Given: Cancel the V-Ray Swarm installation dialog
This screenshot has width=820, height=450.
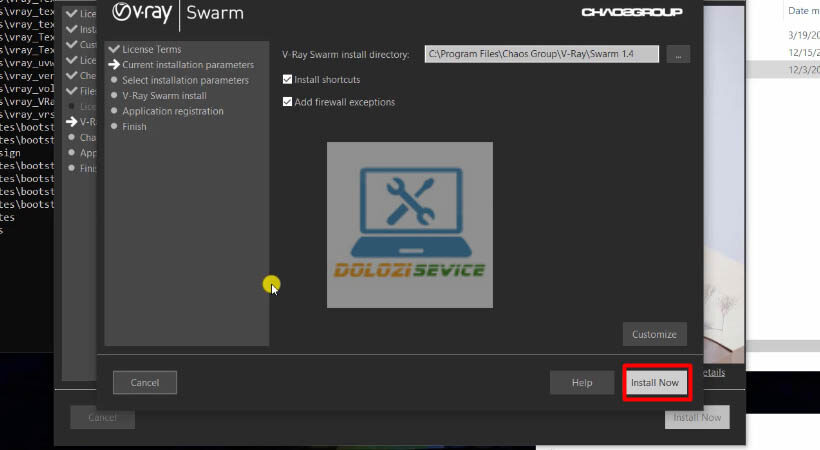Looking at the screenshot, I should coord(145,382).
